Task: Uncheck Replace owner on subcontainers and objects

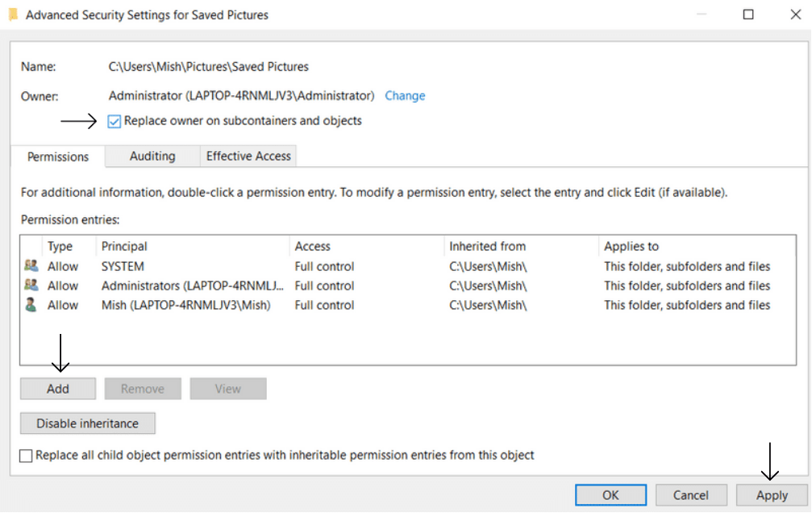Action: tap(115, 121)
